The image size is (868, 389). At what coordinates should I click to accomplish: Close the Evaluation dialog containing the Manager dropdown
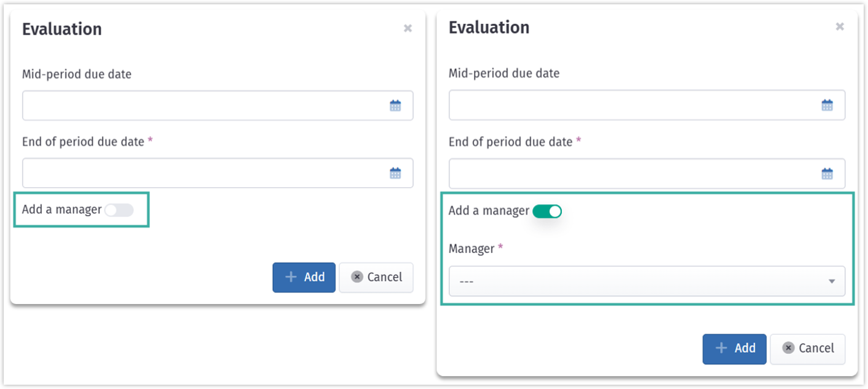click(x=840, y=26)
